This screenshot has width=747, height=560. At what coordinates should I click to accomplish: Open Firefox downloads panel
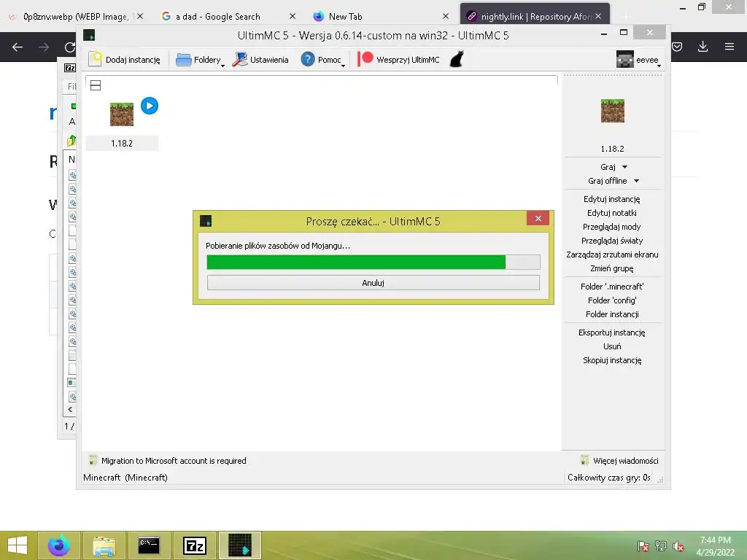coord(703,47)
